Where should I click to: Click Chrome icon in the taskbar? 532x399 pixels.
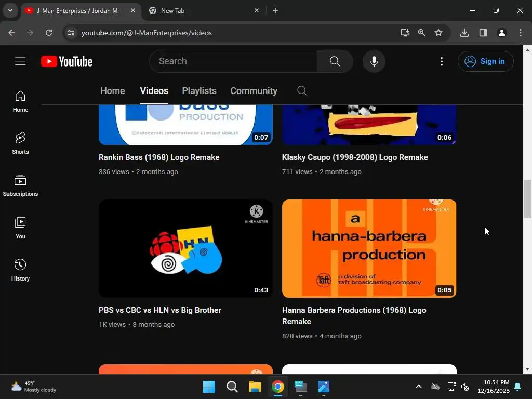(x=278, y=387)
